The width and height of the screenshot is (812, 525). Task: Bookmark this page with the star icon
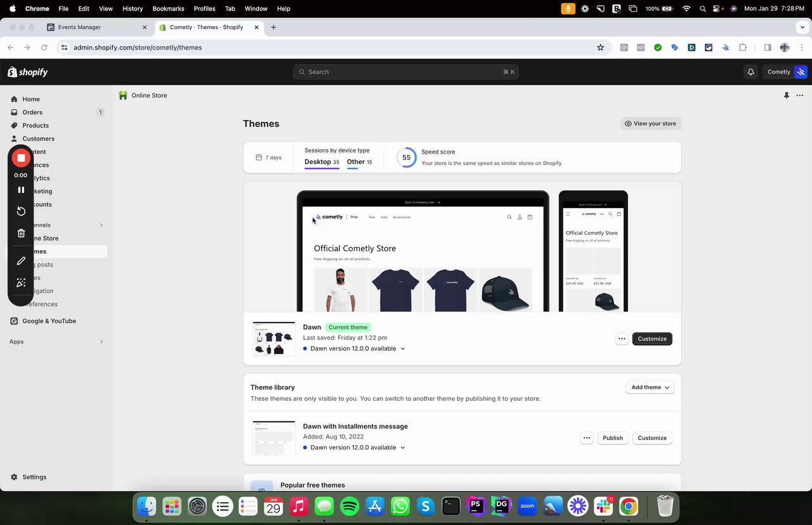(x=600, y=48)
